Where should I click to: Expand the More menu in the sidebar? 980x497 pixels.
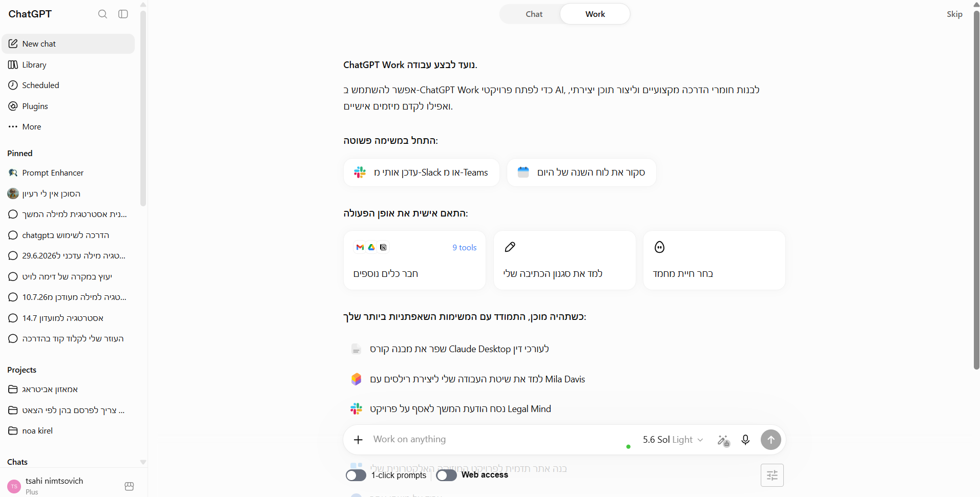pos(68,127)
